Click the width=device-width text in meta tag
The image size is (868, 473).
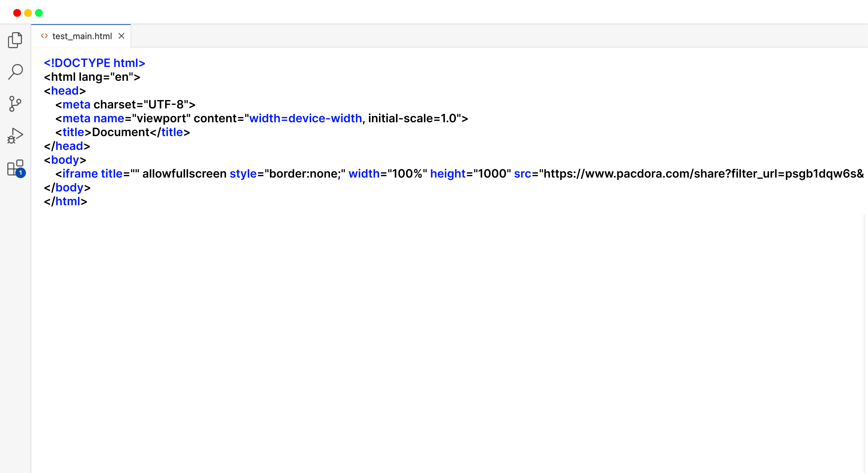305,118
